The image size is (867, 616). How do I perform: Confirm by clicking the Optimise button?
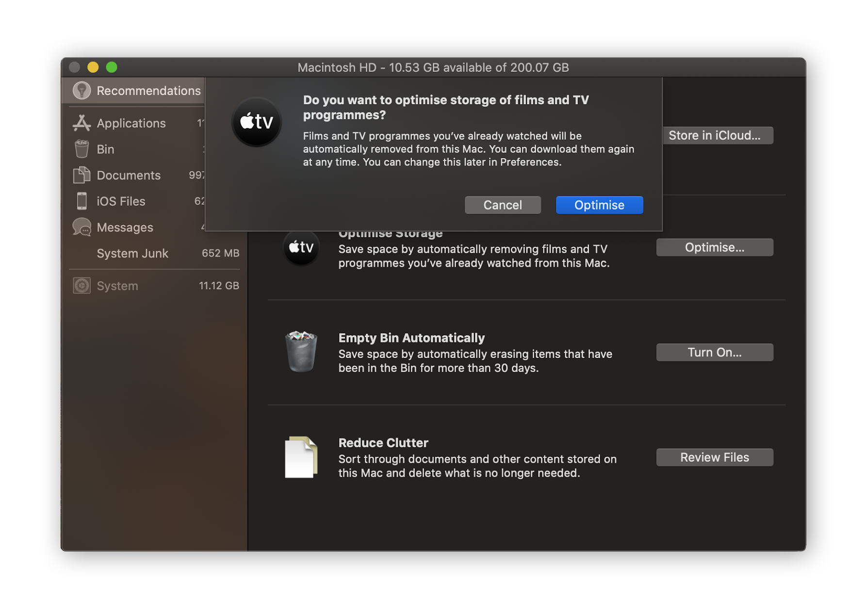(x=599, y=205)
